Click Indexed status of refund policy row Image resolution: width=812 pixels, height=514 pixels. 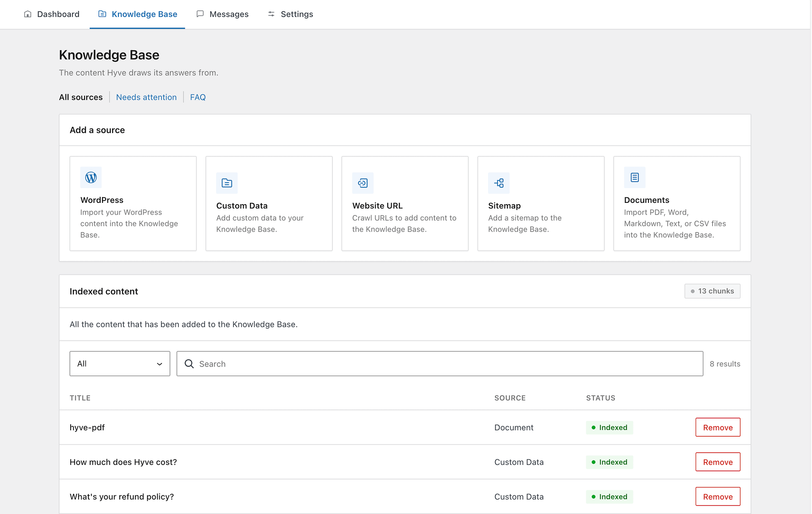tap(609, 497)
